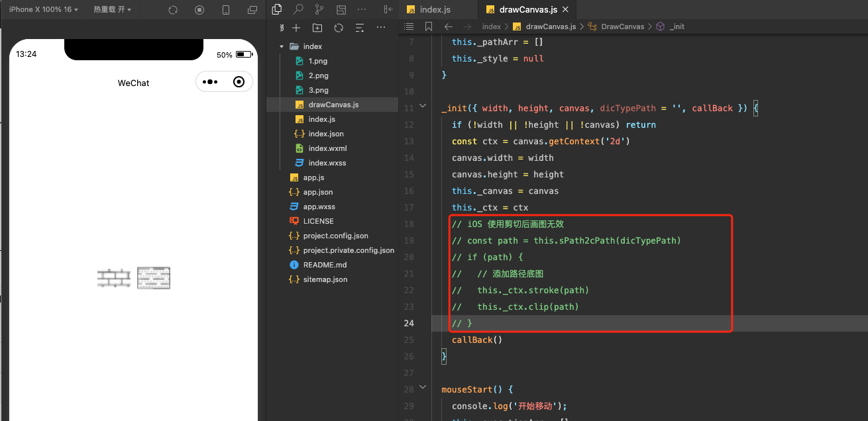Click the new file plus icon
This screenshot has width=868, height=421.
pos(296,28)
